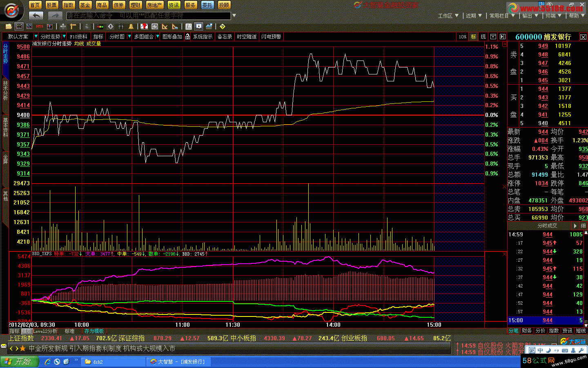
Task: Open the 输出 dropdown menu
Action: pos(530,16)
